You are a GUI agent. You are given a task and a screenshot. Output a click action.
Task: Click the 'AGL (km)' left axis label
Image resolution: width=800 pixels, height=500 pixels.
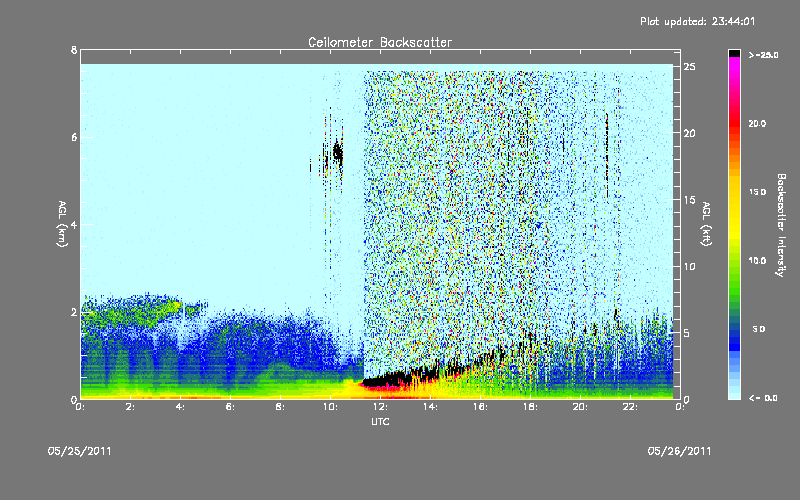(x=62, y=224)
